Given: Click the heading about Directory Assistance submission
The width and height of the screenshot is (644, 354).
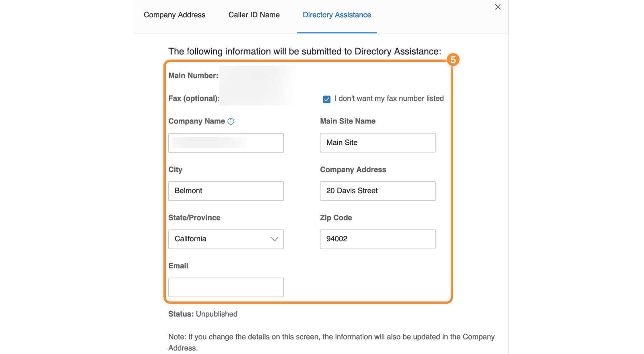Looking at the screenshot, I should pyautogui.click(x=305, y=51).
